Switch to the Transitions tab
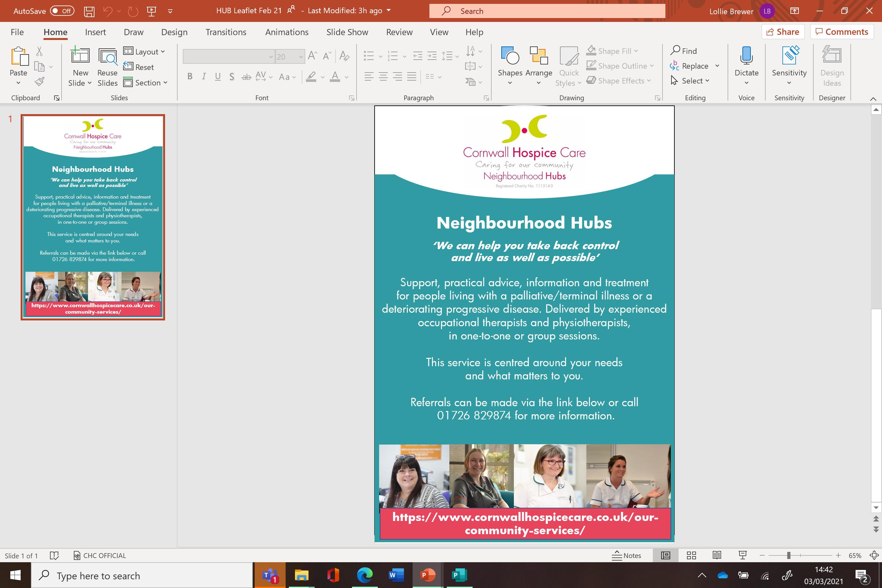This screenshot has width=882, height=588. (x=226, y=32)
